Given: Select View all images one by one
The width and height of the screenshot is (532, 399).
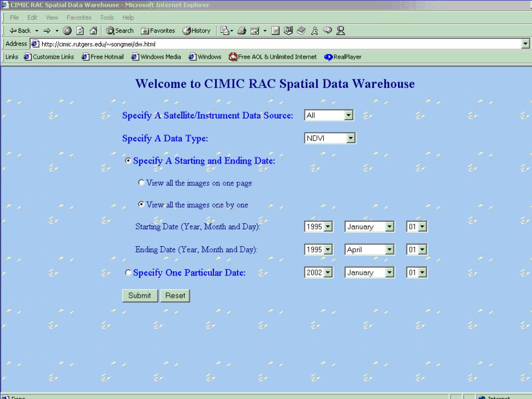Looking at the screenshot, I should click(141, 204).
